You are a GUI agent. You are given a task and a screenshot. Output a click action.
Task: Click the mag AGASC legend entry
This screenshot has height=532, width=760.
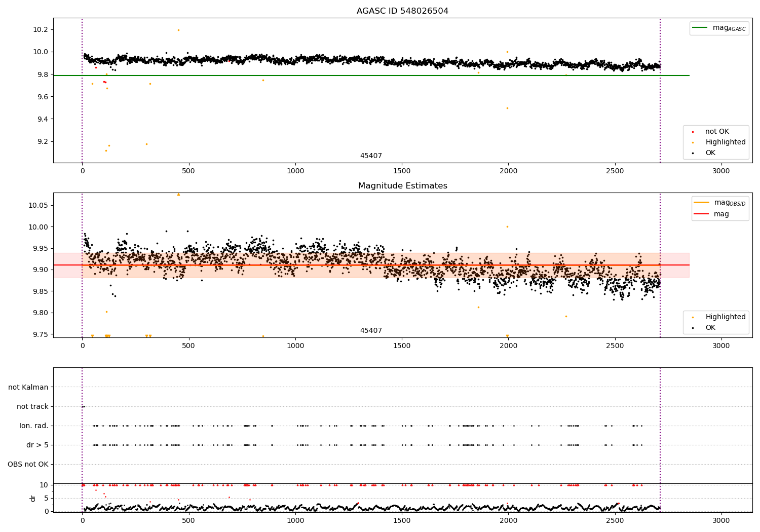719,28
